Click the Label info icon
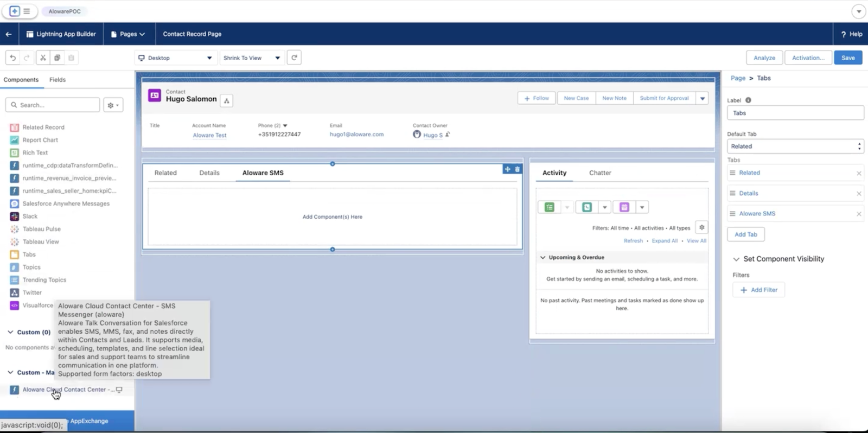Image resolution: width=868 pixels, height=433 pixels. (x=748, y=100)
